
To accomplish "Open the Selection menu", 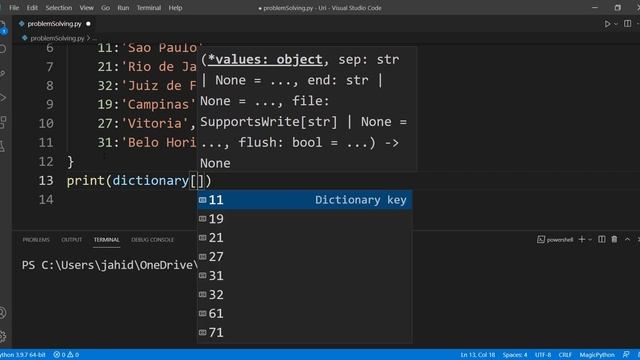I will tap(59, 8).
